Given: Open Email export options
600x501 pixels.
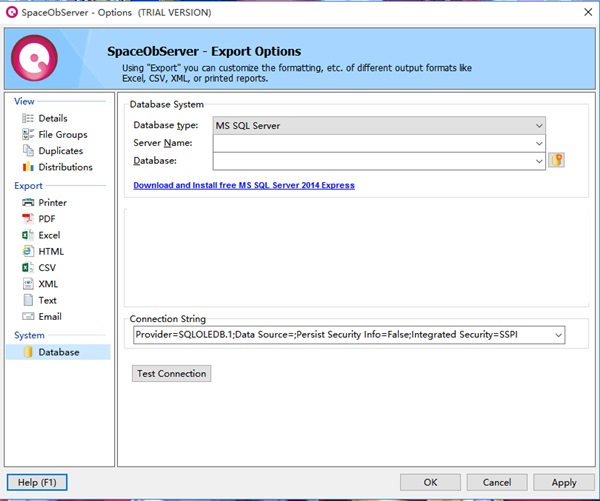Looking at the screenshot, I should pos(50,316).
